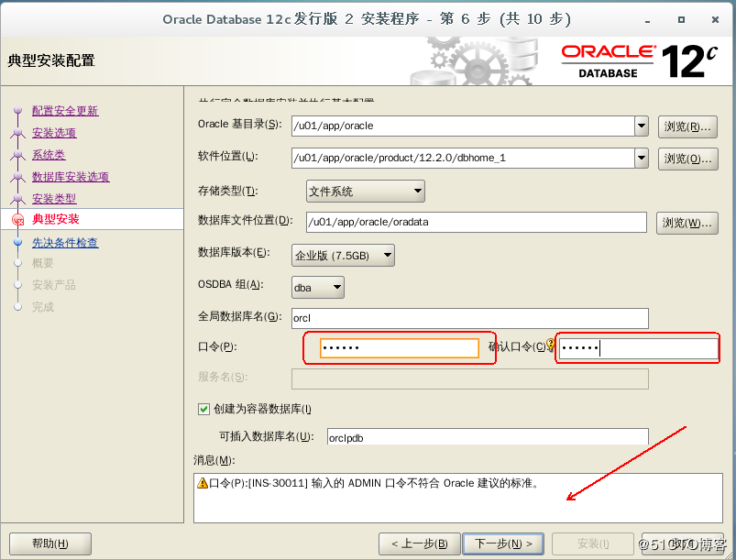Click the 上一步(B) back button
Viewport: 736px width, 560px height.
(x=420, y=544)
